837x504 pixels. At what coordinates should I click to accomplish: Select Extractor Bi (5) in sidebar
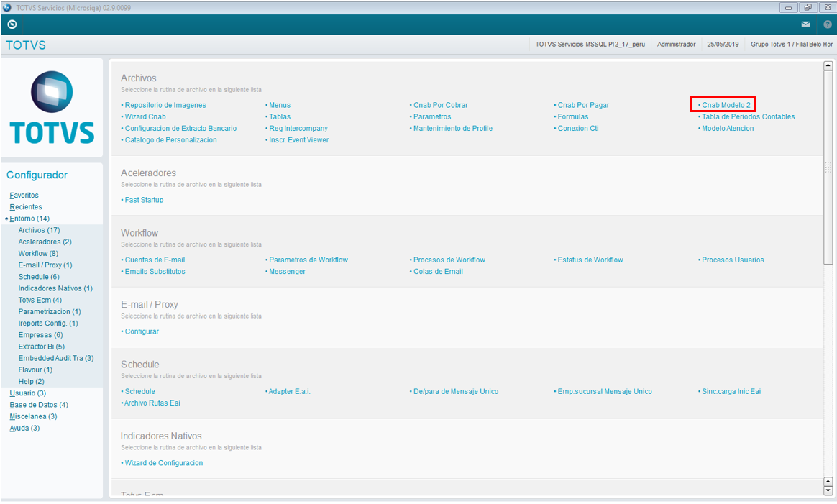pos(42,347)
